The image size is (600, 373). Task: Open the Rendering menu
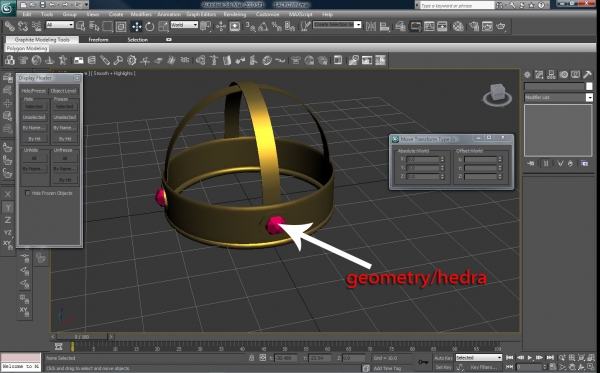[x=235, y=15]
